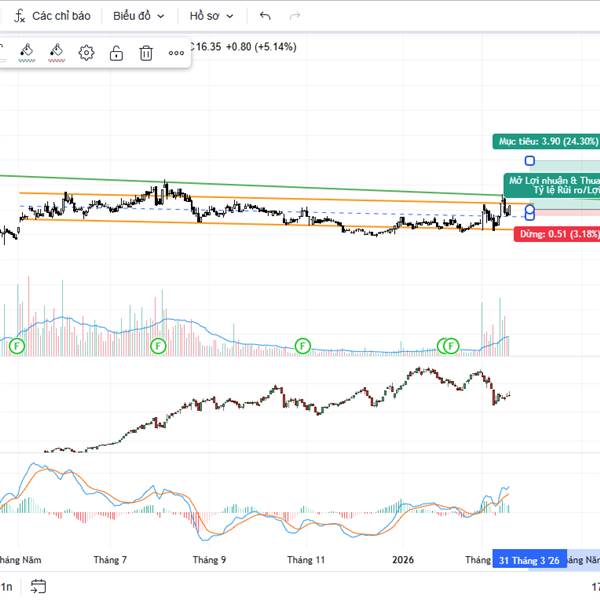600x600 pixels.
Task: Pick the second fill color bucket
Action: tap(57, 52)
